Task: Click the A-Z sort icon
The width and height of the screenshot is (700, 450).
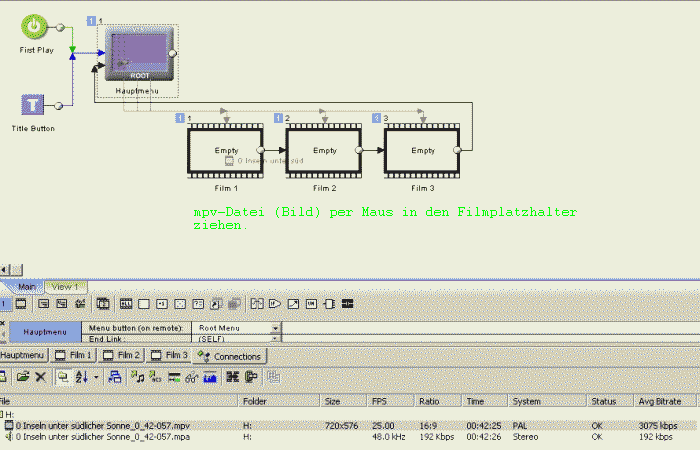Action: click(x=79, y=377)
